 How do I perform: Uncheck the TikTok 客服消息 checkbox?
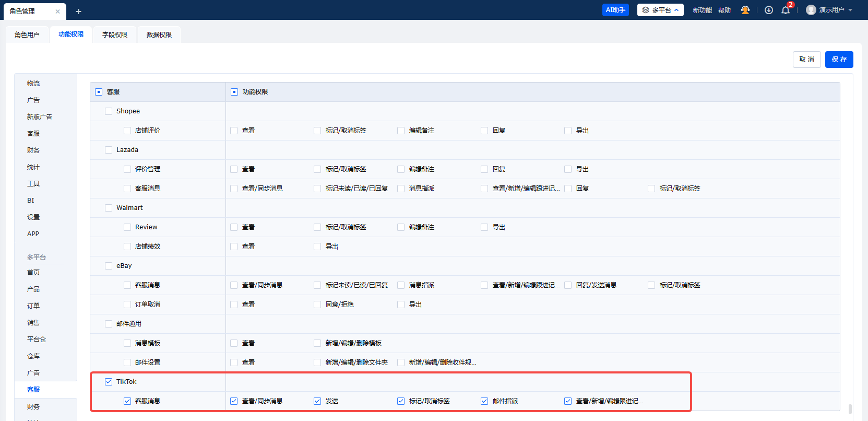coord(127,401)
